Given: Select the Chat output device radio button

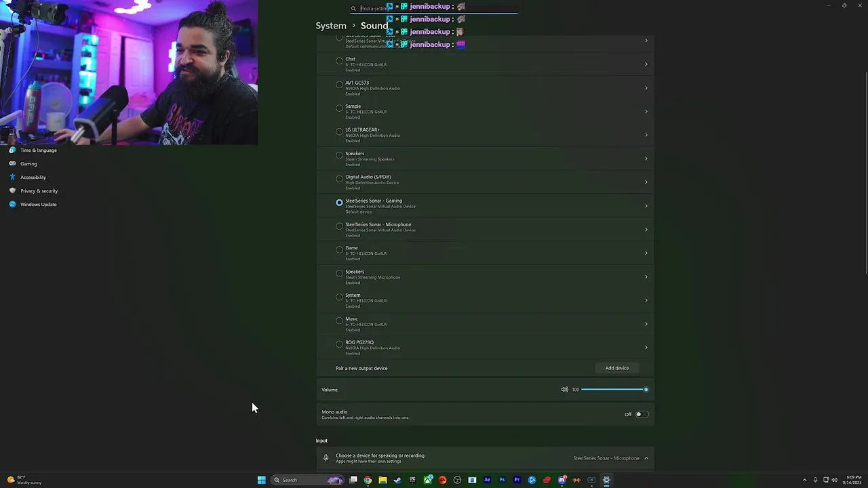Looking at the screenshot, I should tap(339, 61).
